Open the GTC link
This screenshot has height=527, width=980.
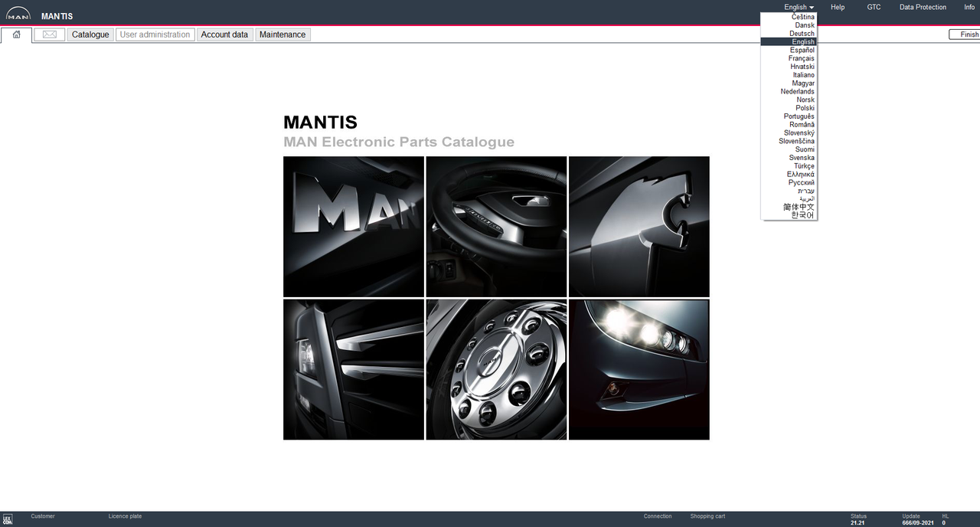click(874, 7)
